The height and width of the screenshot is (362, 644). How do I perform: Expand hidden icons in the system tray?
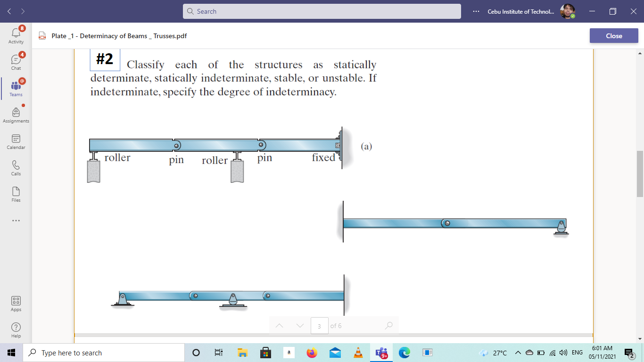[x=517, y=352]
